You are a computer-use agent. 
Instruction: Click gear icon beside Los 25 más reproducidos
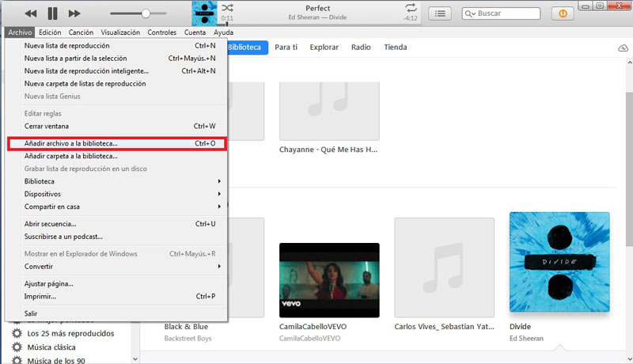pyautogui.click(x=17, y=333)
